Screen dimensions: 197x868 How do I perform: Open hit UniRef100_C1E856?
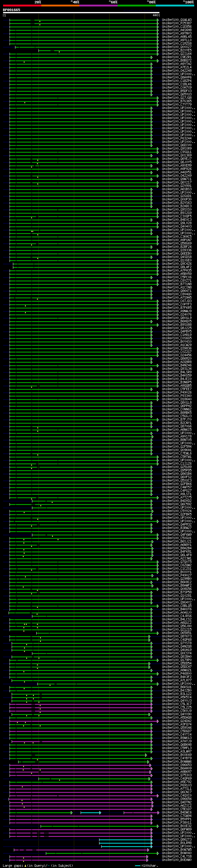coord(176,26)
